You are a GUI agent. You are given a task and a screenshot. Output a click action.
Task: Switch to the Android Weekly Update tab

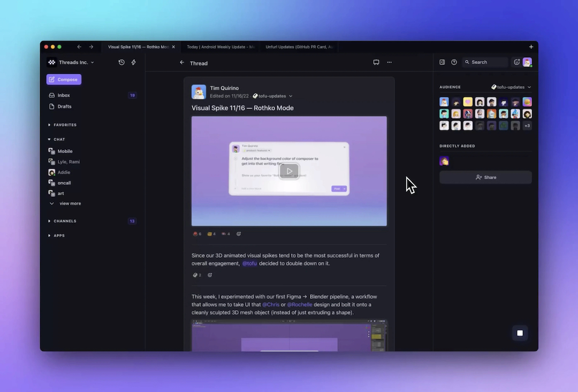(x=220, y=47)
